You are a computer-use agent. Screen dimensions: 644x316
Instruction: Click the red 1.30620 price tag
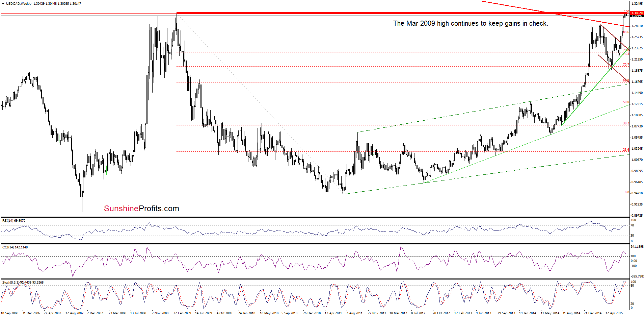(637, 13)
